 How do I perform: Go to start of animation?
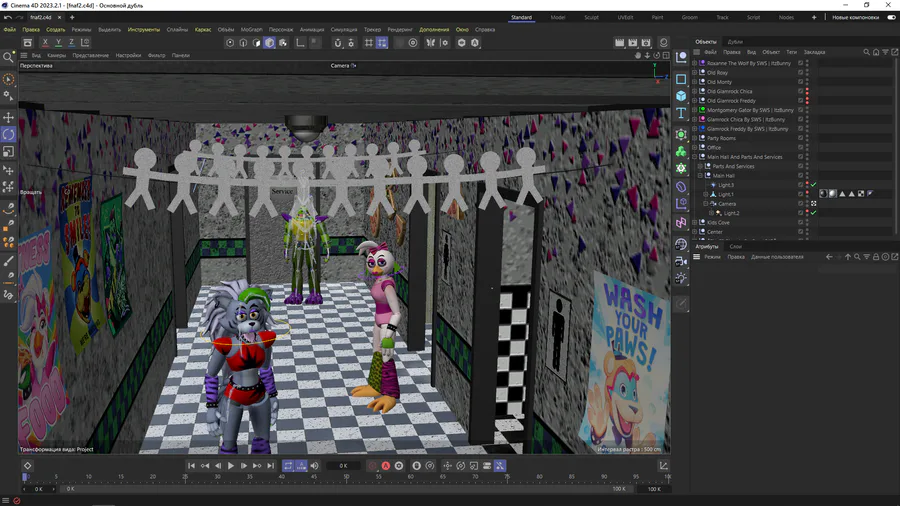pyautogui.click(x=191, y=466)
